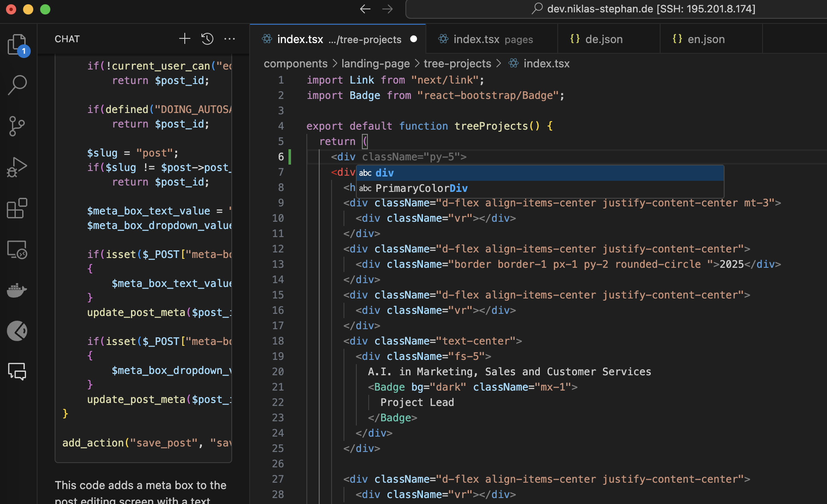
Task: Click $slug = "post" line in chat code
Action: click(x=133, y=153)
